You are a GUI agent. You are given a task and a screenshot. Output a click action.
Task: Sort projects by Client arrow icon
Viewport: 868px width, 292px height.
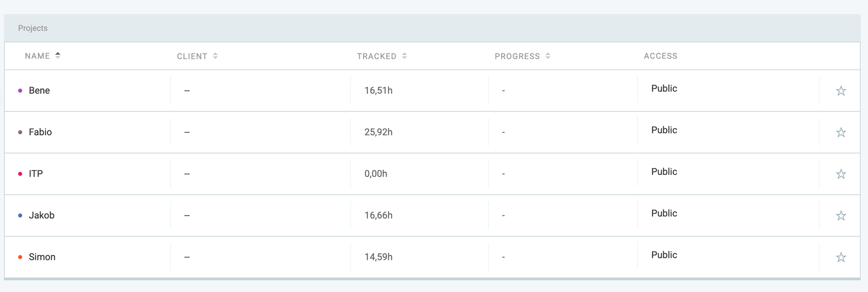coord(215,56)
